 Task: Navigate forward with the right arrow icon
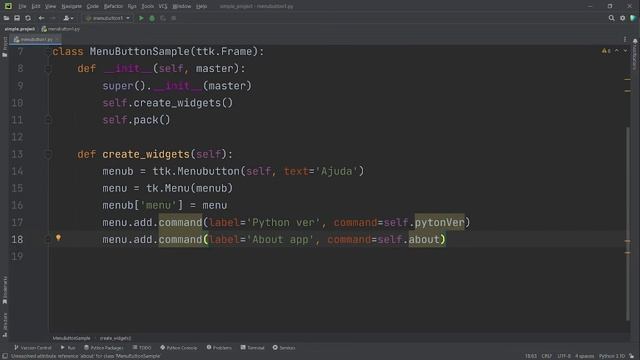coord(53,18)
